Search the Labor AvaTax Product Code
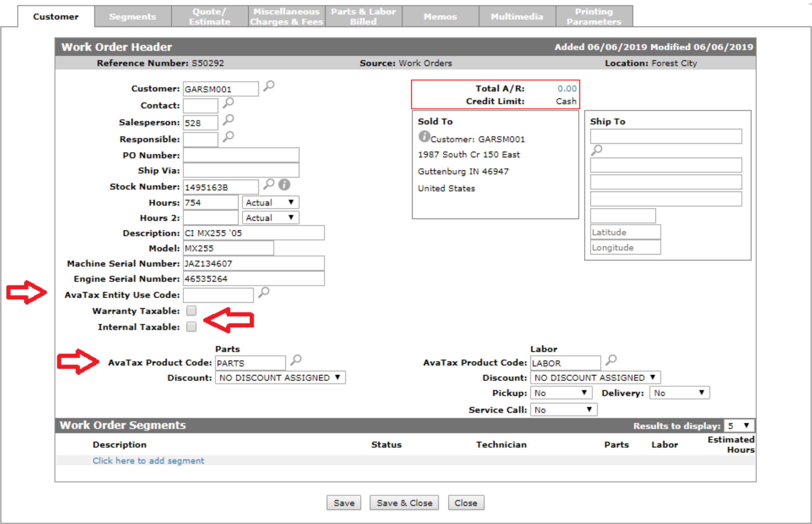 coord(611,360)
